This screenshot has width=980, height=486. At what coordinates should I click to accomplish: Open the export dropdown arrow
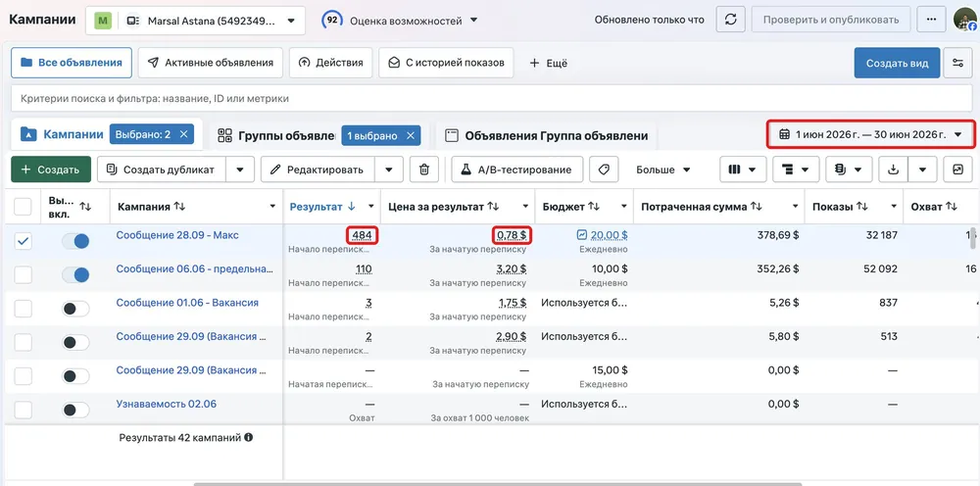point(922,170)
